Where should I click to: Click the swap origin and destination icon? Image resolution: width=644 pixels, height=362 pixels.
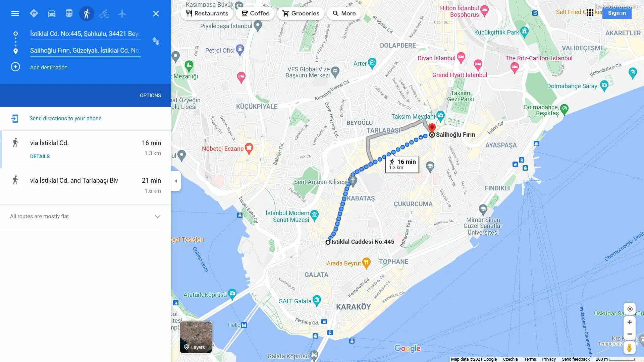coord(157,42)
